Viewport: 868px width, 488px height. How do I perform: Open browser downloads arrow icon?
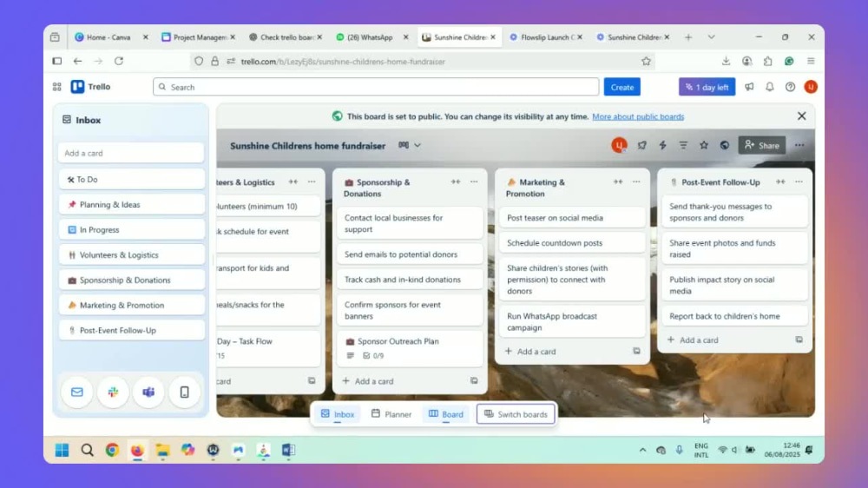(726, 62)
